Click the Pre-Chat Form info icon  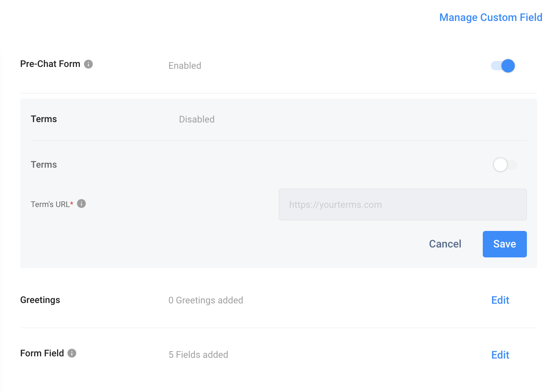coord(88,64)
